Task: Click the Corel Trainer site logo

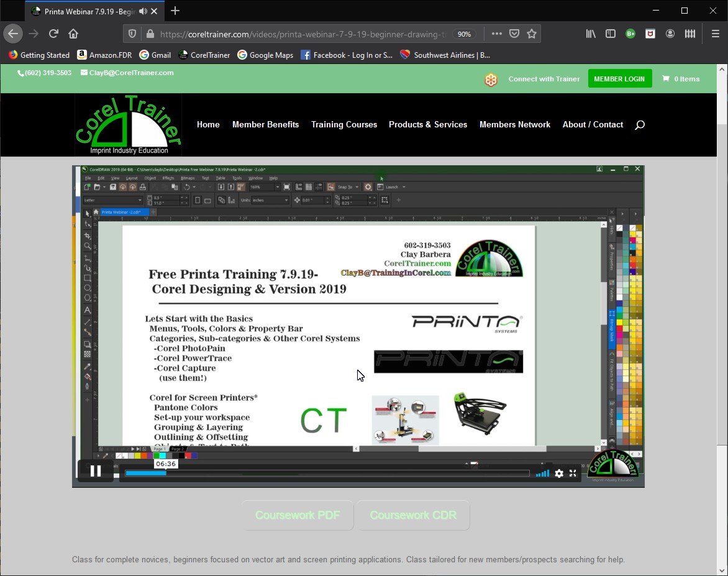Action: coord(128,124)
